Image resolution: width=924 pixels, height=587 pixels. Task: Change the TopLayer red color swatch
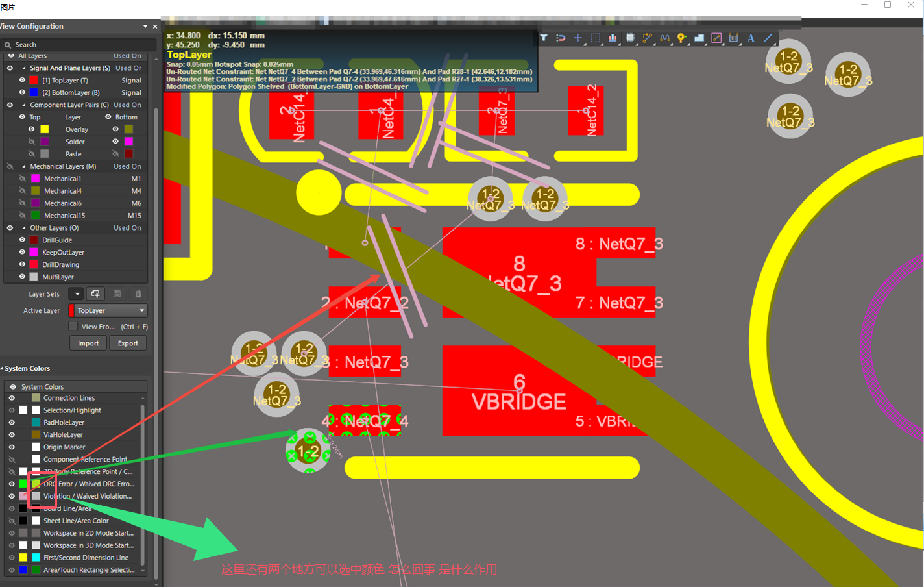[34, 81]
